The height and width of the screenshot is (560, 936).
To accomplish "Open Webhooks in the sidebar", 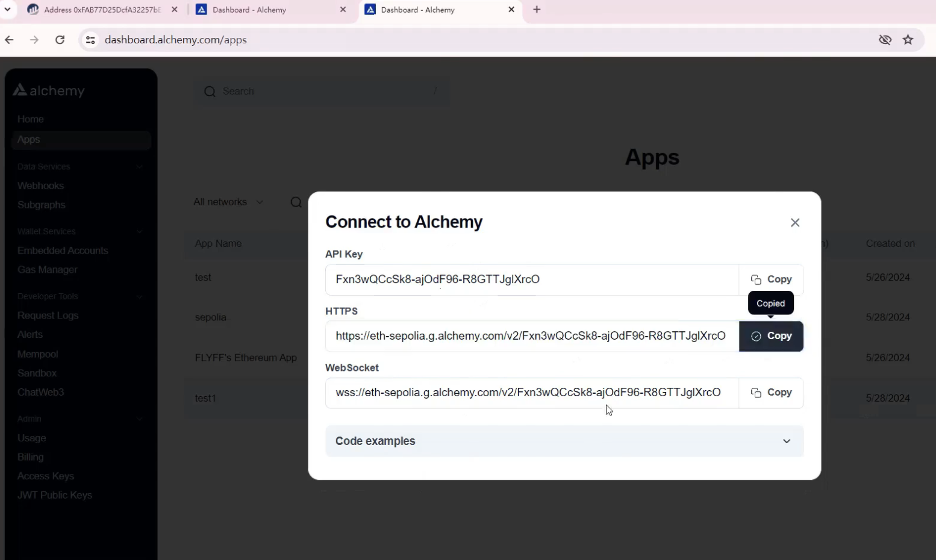I will pyautogui.click(x=40, y=186).
